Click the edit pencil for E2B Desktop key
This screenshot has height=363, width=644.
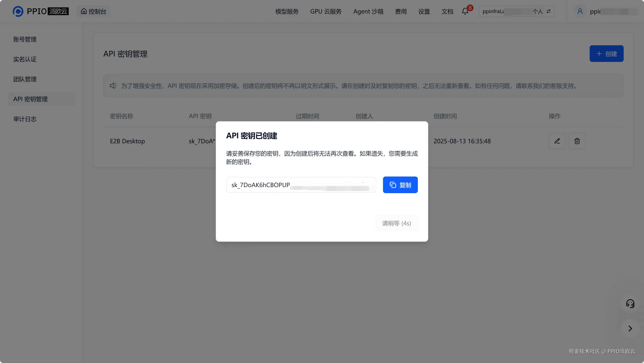pyautogui.click(x=557, y=141)
